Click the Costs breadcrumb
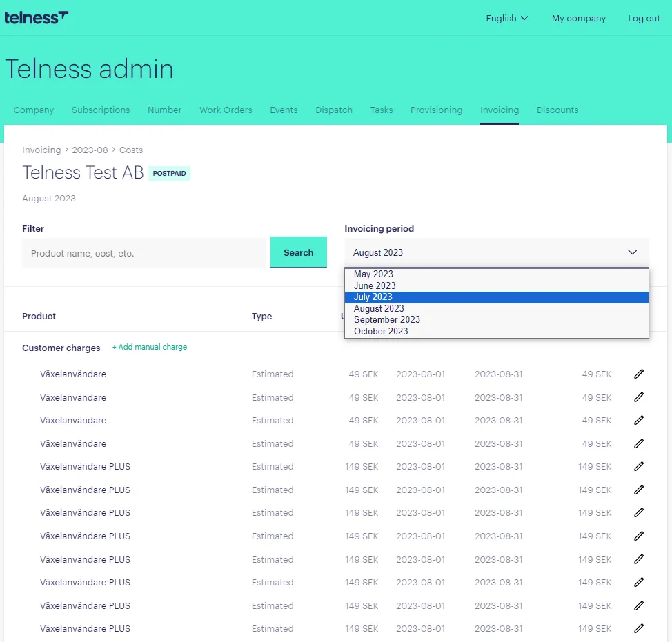 131,150
